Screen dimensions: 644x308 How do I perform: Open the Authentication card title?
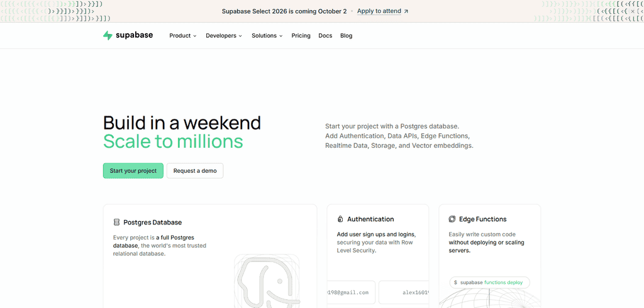[370, 219]
